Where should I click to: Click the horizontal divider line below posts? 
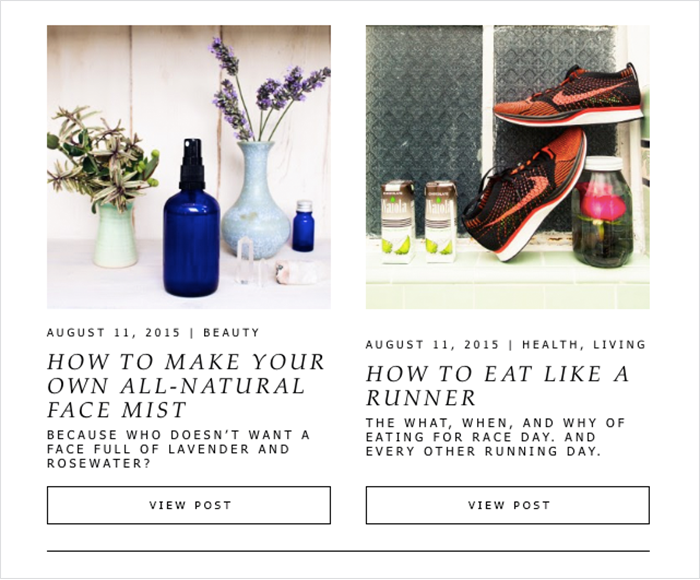pyautogui.click(x=348, y=551)
